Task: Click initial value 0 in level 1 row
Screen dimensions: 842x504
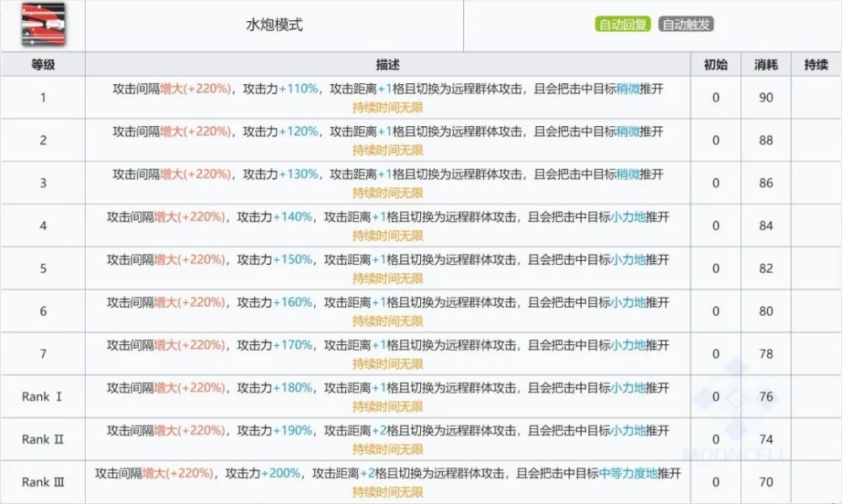Action: point(715,98)
